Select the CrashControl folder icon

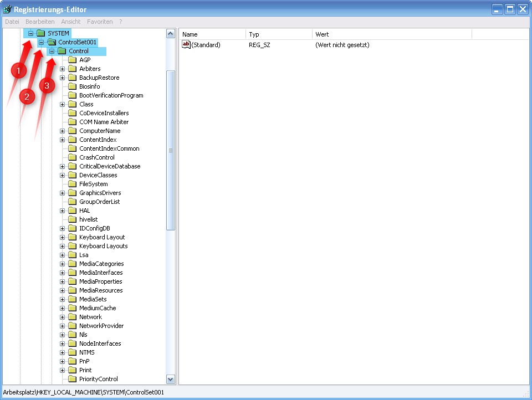coord(71,157)
